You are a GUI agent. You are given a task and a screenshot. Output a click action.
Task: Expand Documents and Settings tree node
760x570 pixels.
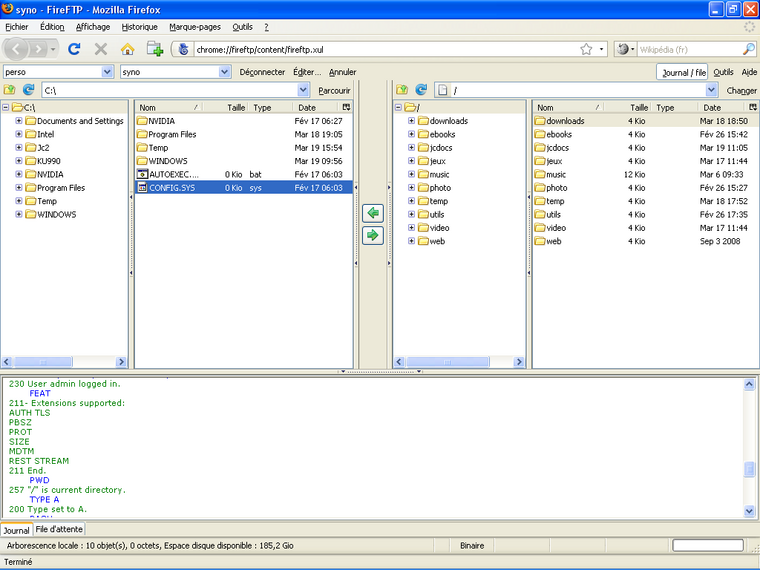(18, 121)
